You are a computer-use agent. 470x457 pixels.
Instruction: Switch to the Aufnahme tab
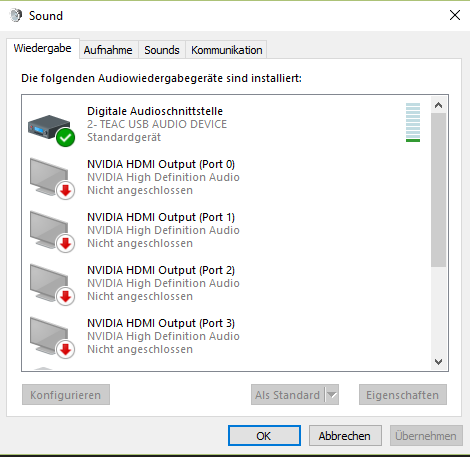pos(108,50)
